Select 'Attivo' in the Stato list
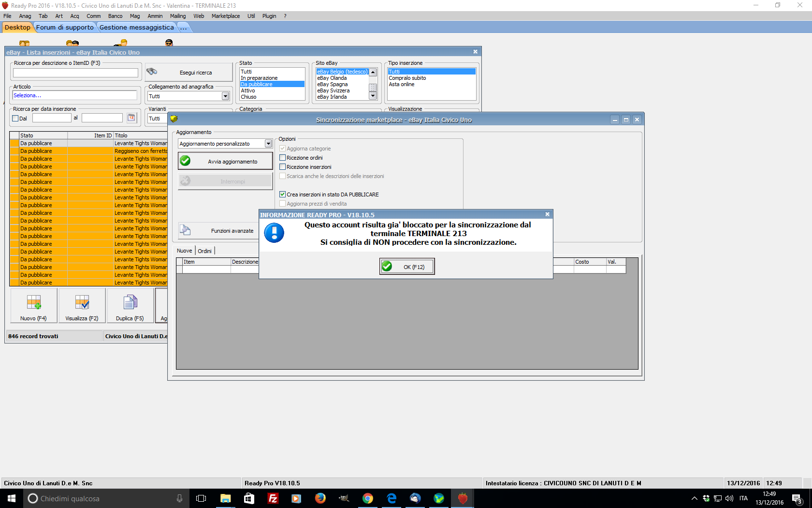812x508 pixels. 272,90
